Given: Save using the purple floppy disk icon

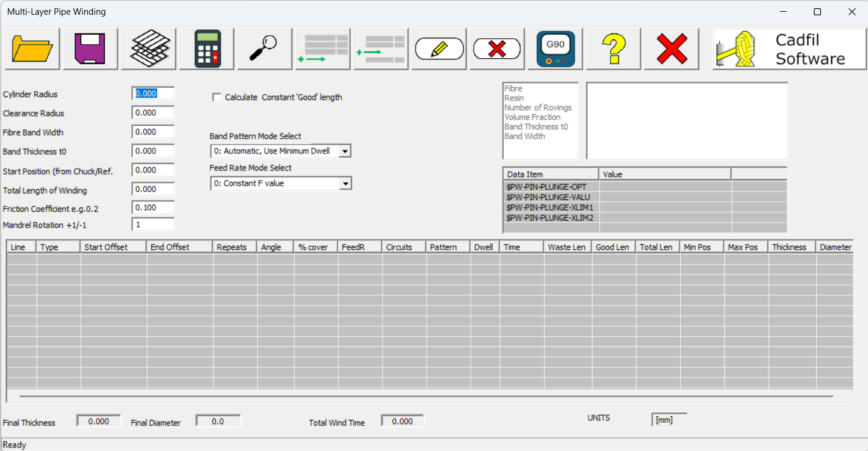Looking at the screenshot, I should [90, 49].
